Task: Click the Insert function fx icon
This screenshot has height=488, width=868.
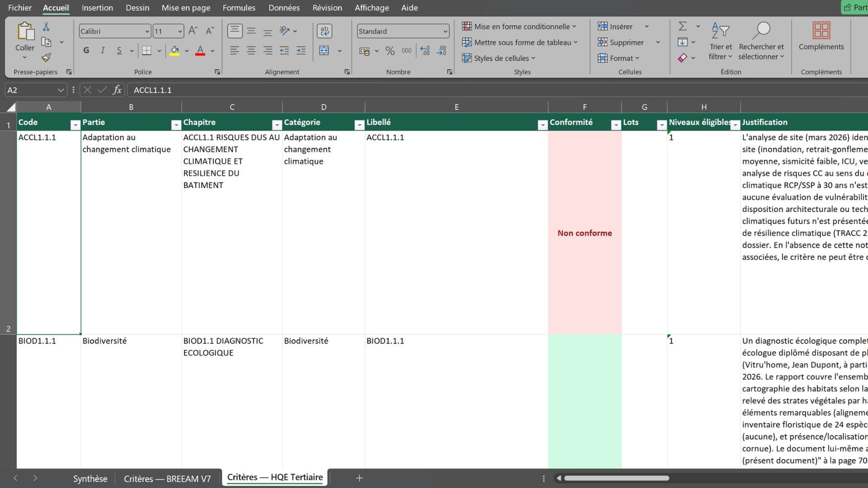Action: coord(117,90)
